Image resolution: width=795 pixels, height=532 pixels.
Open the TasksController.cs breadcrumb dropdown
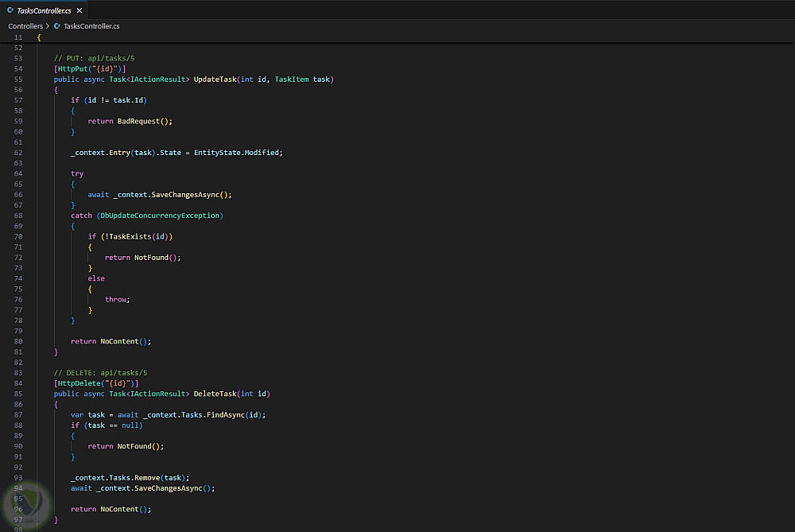pyautogui.click(x=91, y=26)
